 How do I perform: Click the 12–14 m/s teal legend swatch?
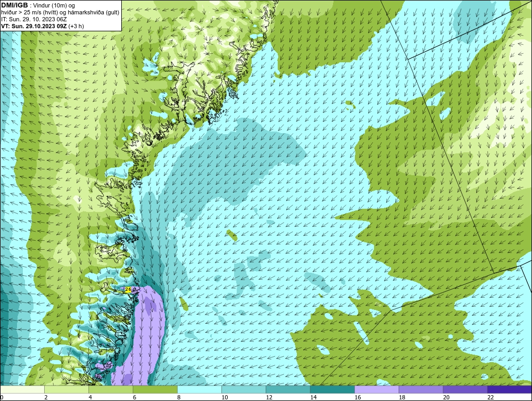click(288, 389)
